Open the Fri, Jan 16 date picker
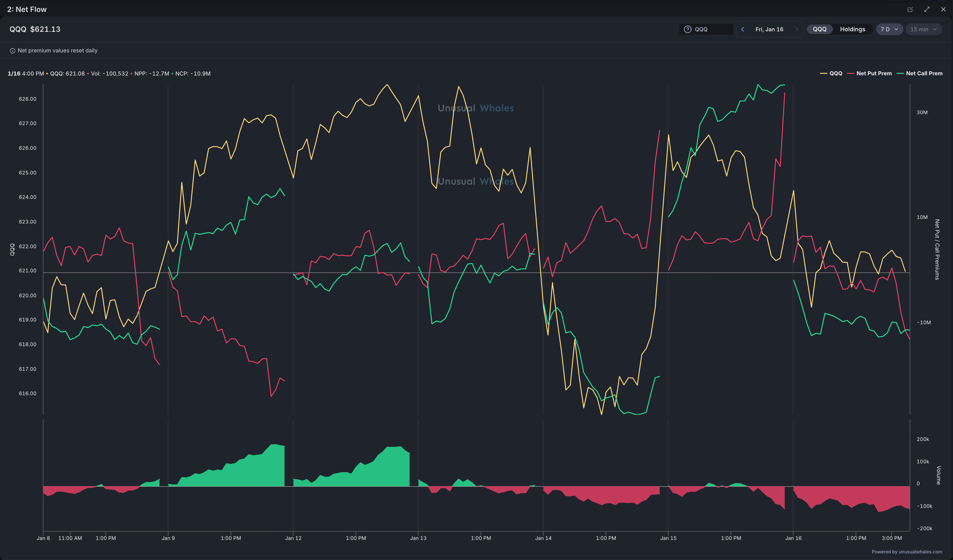 (x=769, y=29)
